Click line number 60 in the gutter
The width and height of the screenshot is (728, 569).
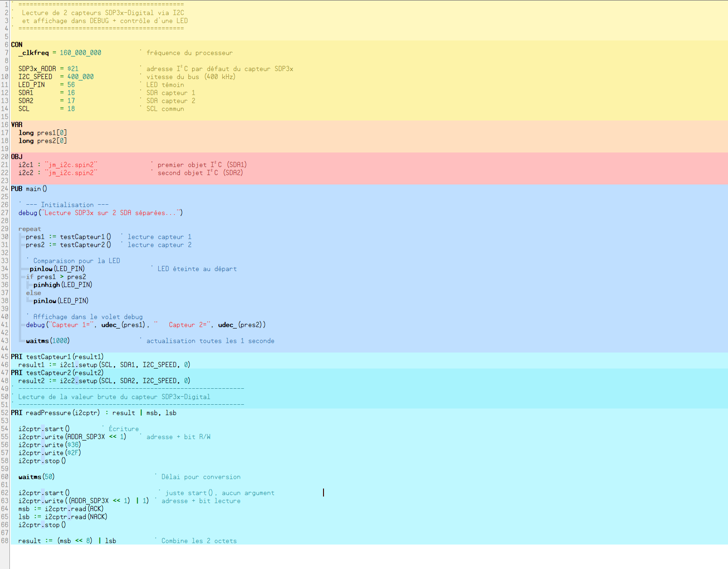[x=5, y=477]
